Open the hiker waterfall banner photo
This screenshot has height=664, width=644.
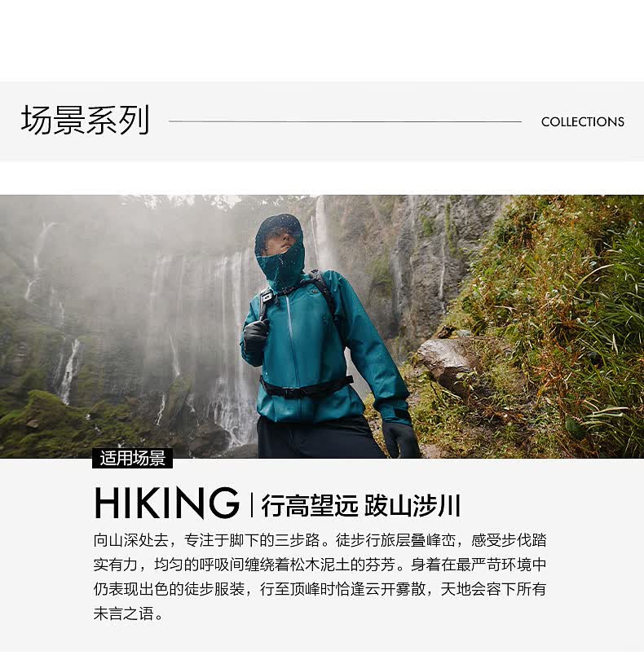point(322,326)
